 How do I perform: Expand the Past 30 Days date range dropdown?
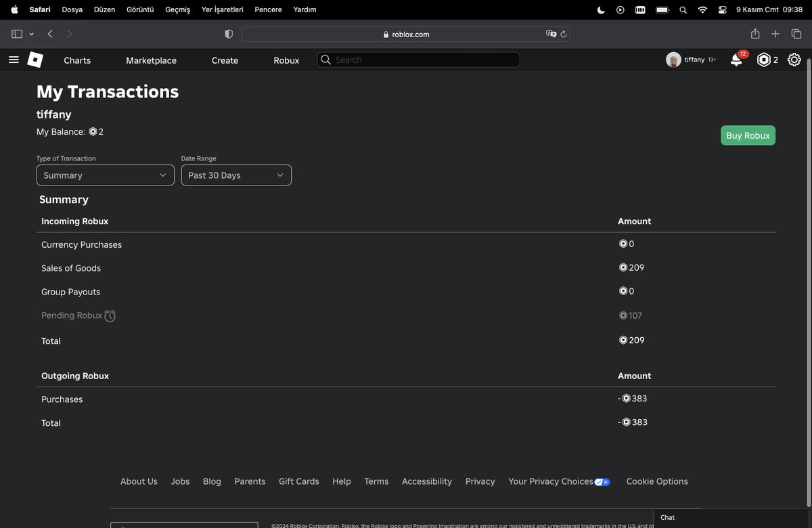pyautogui.click(x=236, y=175)
